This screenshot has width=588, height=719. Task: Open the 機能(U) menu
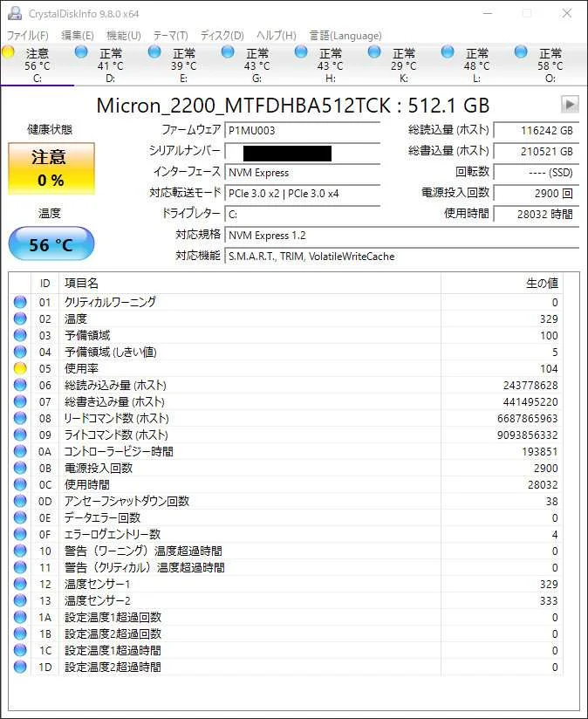click(x=124, y=35)
